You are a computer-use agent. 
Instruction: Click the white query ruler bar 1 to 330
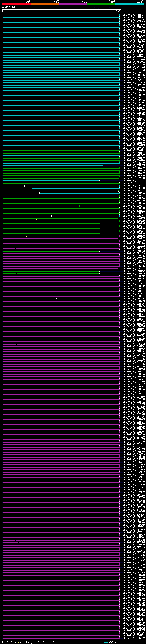[62, 10]
